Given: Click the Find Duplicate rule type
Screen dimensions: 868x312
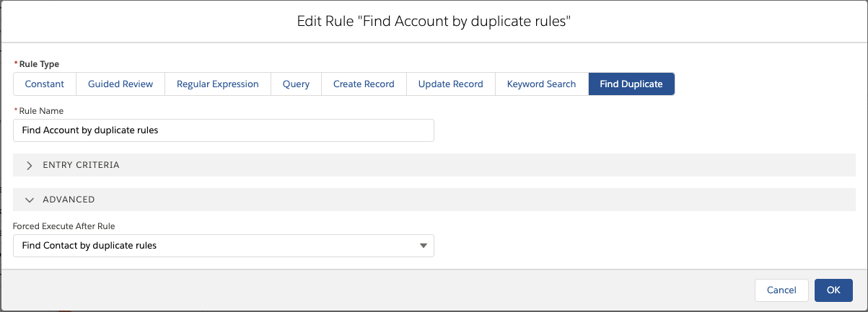Looking at the screenshot, I should (631, 84).
